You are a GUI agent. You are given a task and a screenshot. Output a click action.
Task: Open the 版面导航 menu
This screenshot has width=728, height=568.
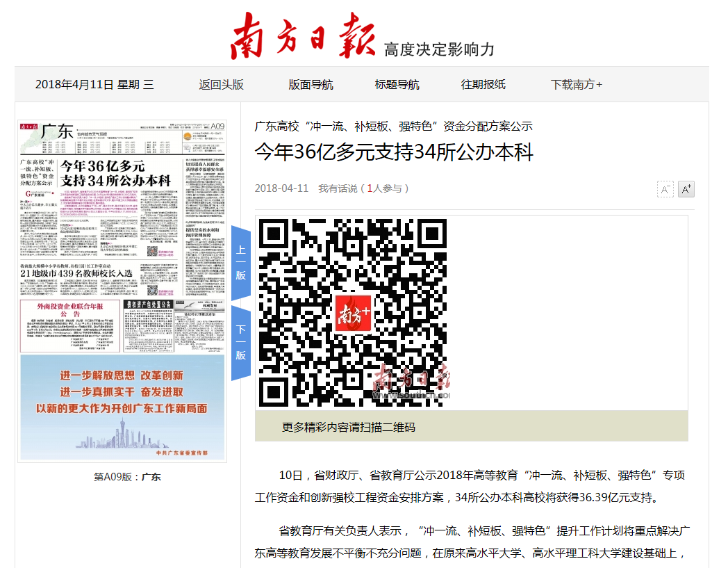coord(311,85)
